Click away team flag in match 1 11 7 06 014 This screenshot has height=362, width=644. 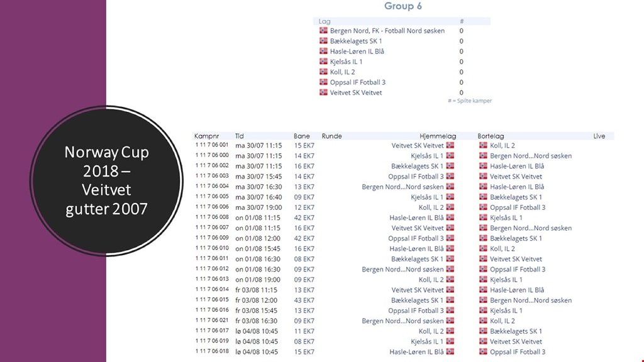(x=483, y=289)
